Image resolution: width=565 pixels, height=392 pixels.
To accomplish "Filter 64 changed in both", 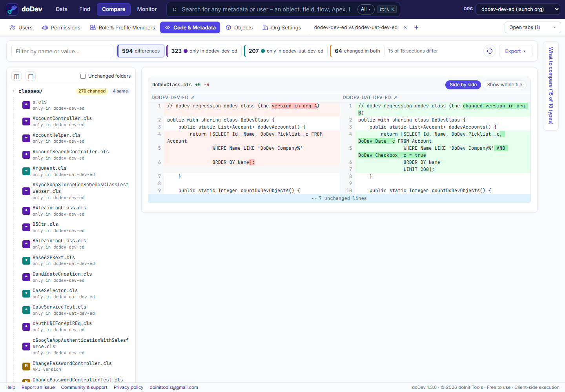I will coord(357,51).
